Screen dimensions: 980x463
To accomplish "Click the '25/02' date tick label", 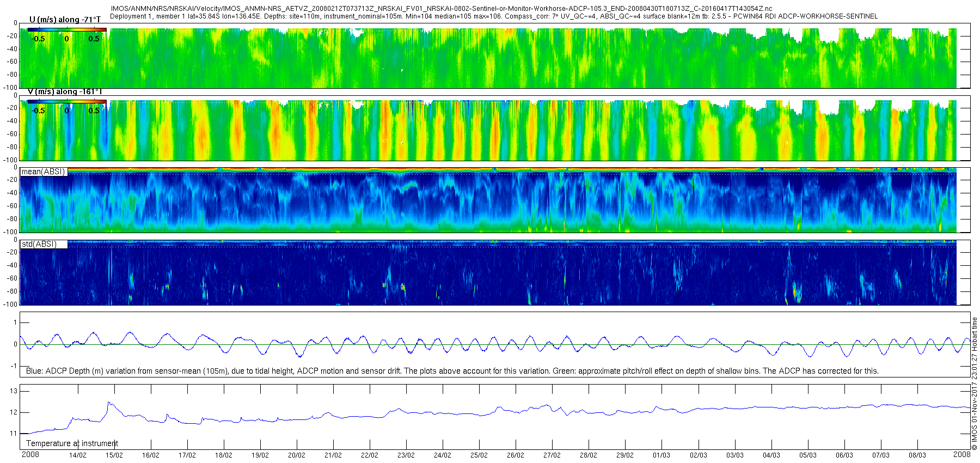I will [479, 455].
